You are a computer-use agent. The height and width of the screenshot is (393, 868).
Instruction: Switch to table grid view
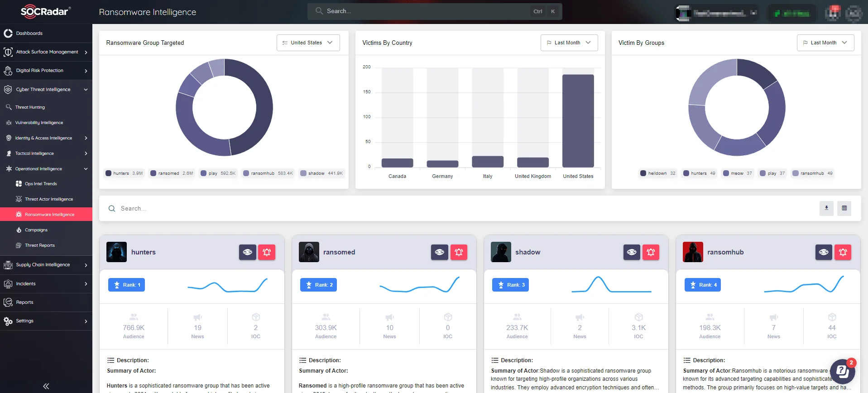(x=844, y=208)
